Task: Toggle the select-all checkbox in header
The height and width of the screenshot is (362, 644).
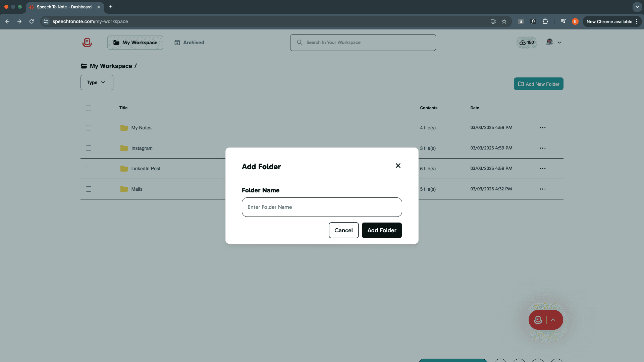Action: (x=89, y=108)
